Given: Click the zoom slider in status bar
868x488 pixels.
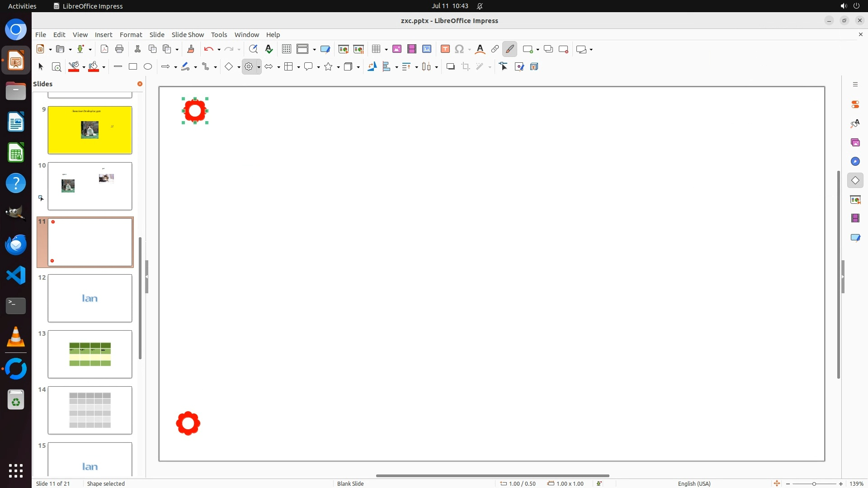Looking at the screenshot, I should 814,483.
